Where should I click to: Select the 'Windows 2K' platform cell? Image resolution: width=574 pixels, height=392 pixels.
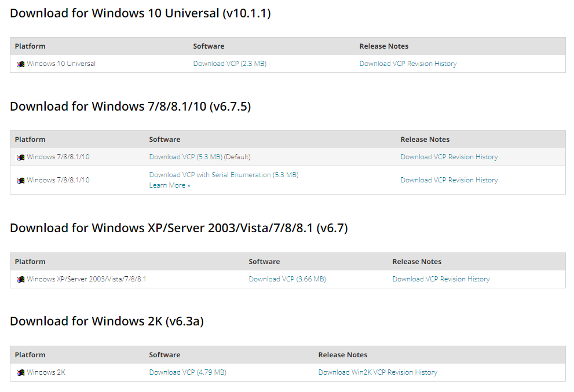coord(46,372)
